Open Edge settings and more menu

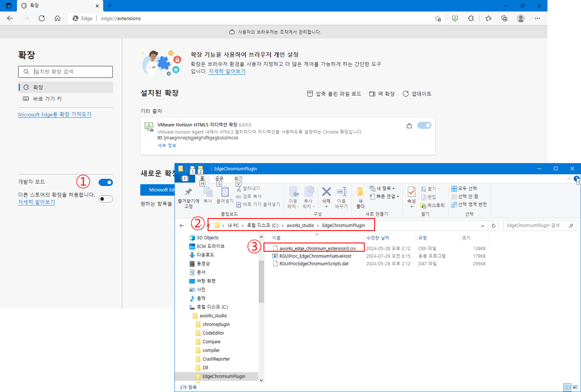(537, 18)
